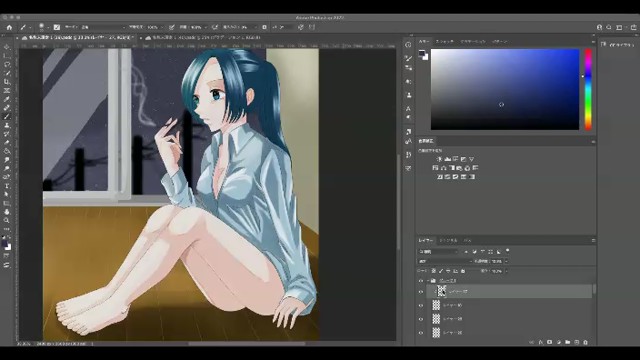Open the Libraries panel button
640x360 pixels.
click(618, 44)
